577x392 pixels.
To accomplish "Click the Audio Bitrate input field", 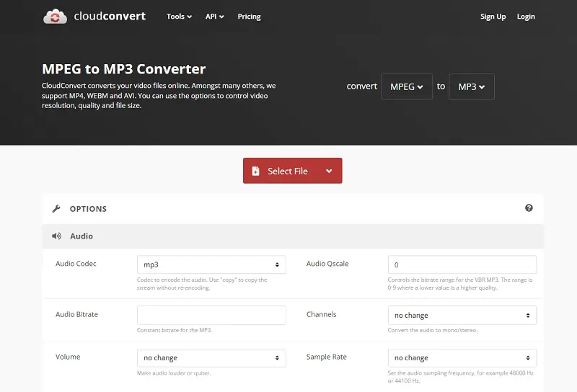I will (211, 315).
